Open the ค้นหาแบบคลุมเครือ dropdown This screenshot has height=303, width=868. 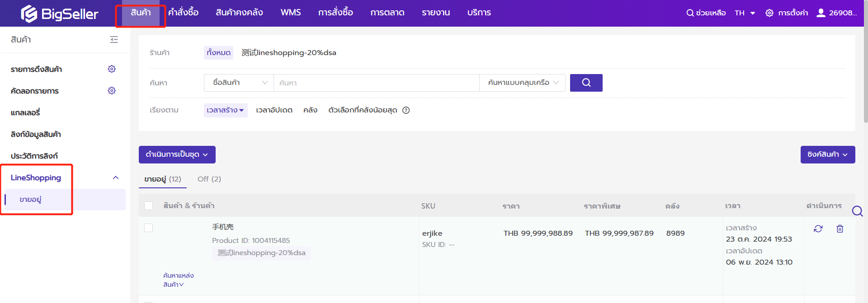pyautogui.click(x=522, y=83)
